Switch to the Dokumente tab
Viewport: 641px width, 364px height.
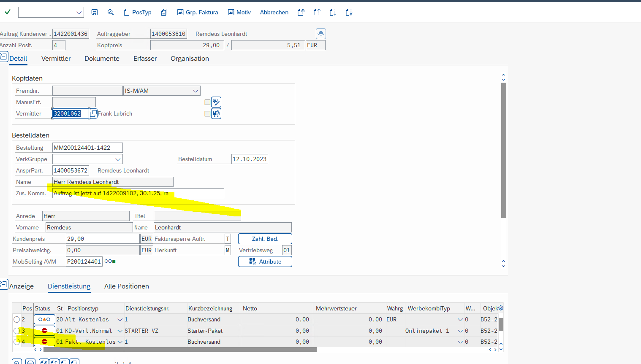(x=102, y=59)
